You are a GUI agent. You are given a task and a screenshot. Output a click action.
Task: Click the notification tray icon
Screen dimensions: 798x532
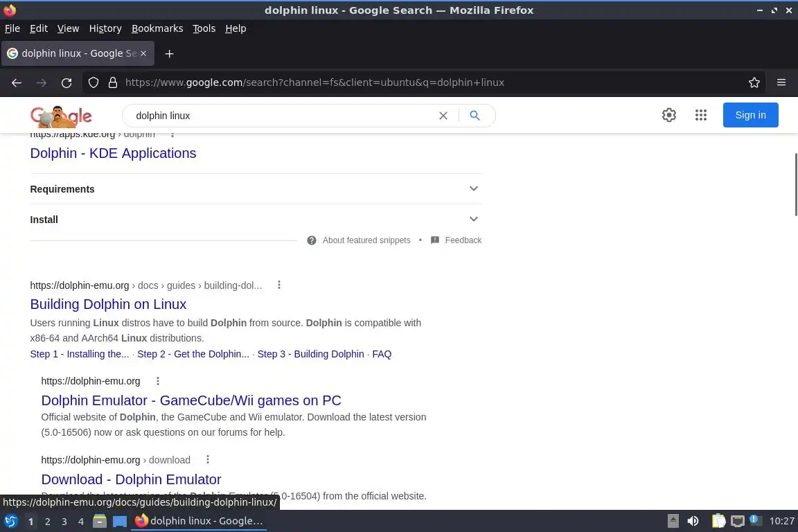[755, 520]
